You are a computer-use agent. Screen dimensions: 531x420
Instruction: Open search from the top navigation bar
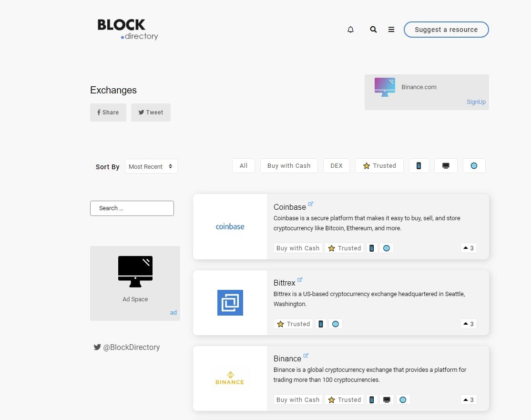373,29
